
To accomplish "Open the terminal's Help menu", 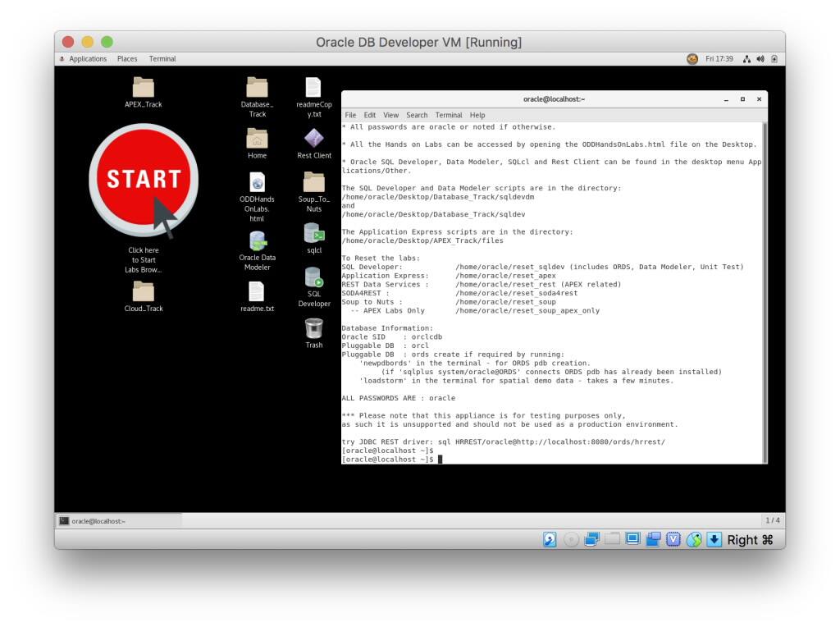I will [x=477, y=116].
